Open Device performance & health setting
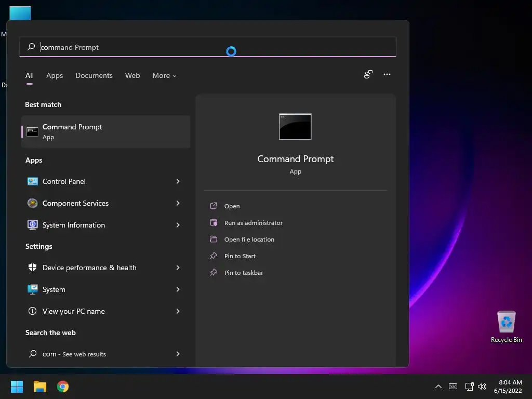The height and width of the screenshot is (399, 532). point(105,268)
